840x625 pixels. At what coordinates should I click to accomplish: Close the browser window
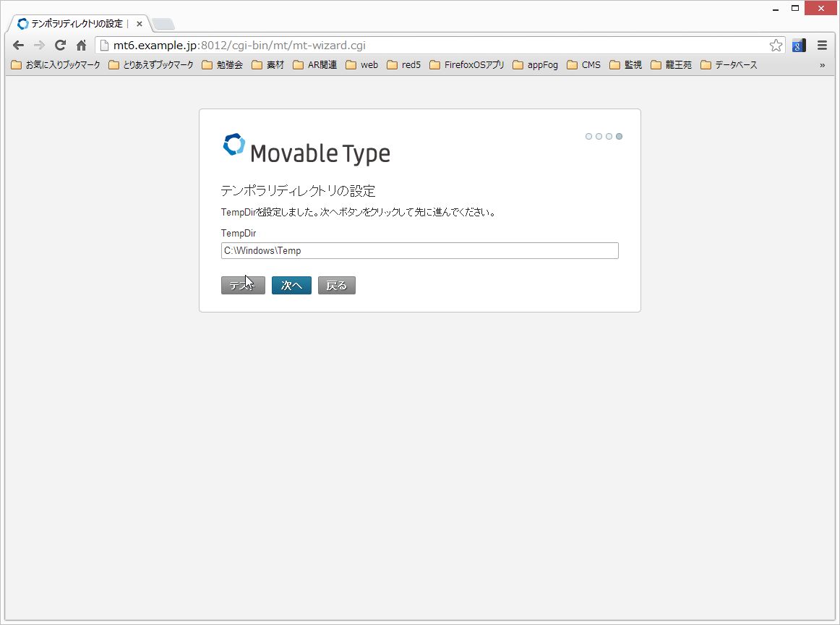click(821, 8)
